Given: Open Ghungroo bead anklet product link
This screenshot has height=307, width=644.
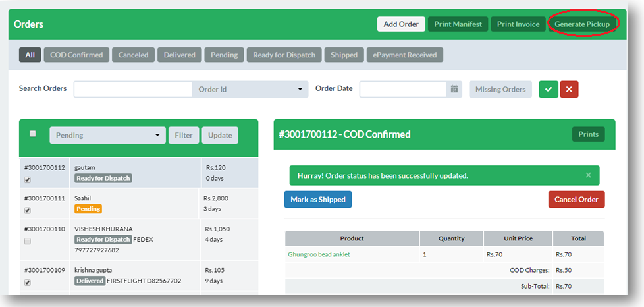Looking at the screenshot, I should point(319,254).
